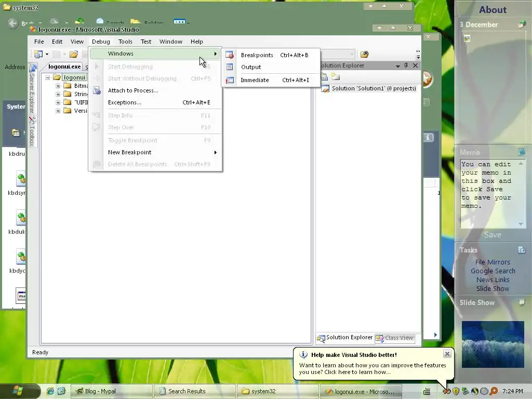Toggle the Solution Explorer auto-hide pin
Viewport: 532px width, 399px height.
coord(406,65)
